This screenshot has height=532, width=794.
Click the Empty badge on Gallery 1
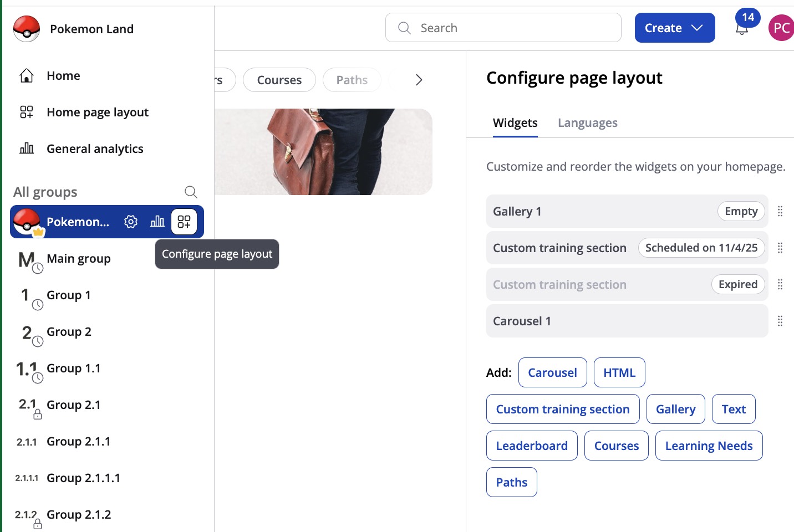point(741,211)
